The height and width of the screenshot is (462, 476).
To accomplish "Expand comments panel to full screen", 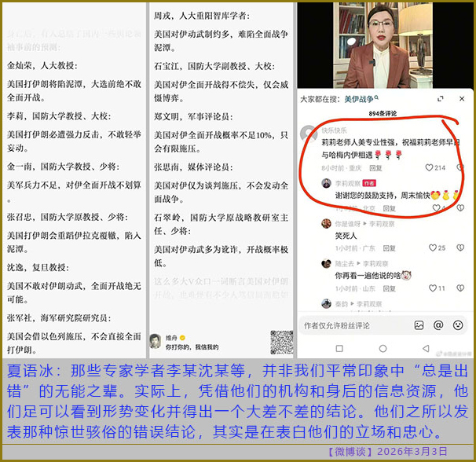I will (440, 99).
